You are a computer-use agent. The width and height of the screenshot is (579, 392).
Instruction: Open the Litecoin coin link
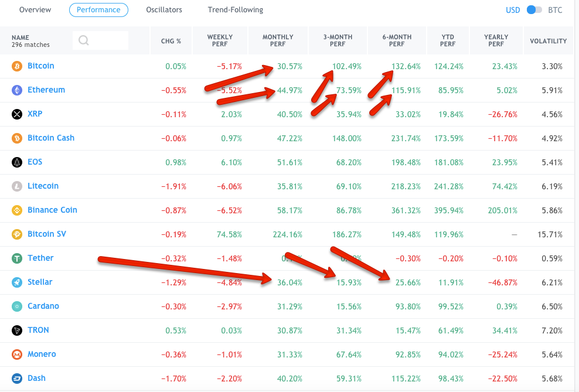tap(43, 186)
